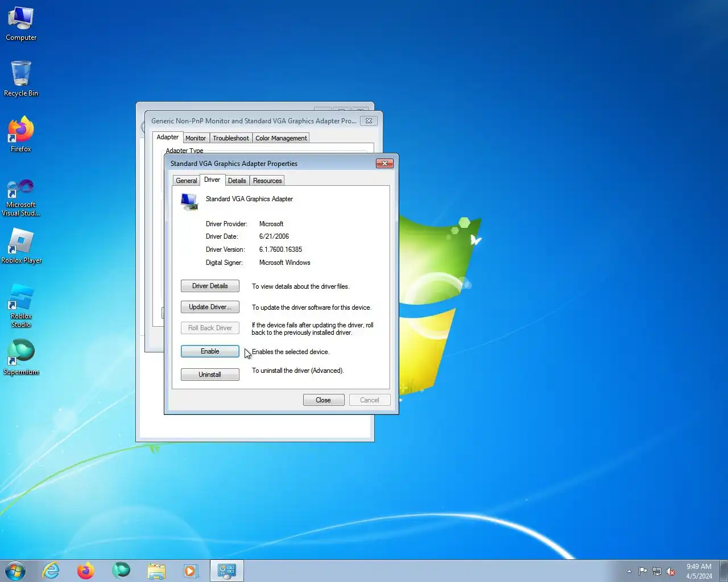The width and height of the screenshot is (728, 582).
Task: Show hidden tray icons arrow
Action: (629, 571)
